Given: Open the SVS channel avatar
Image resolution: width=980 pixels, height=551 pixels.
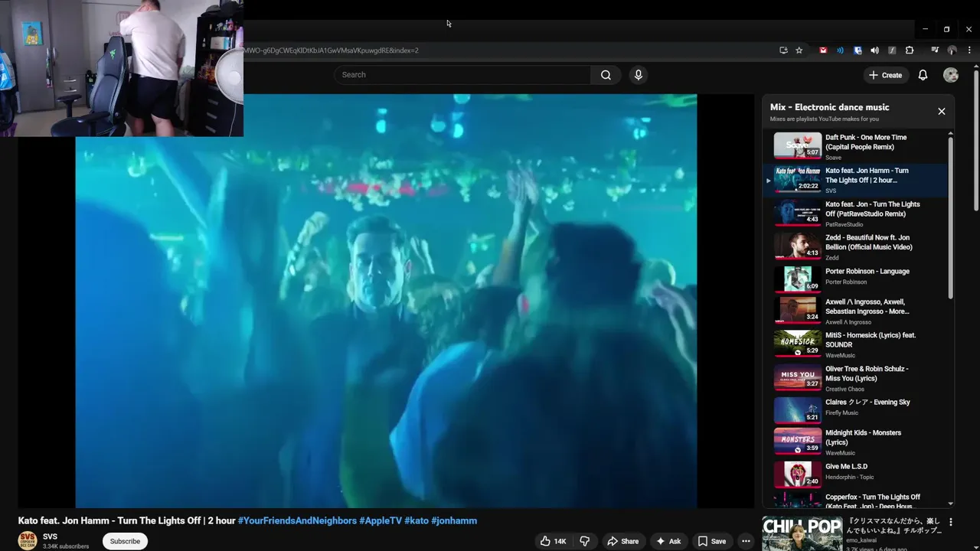Looking at the screenshot, I should tap(28, 540).
